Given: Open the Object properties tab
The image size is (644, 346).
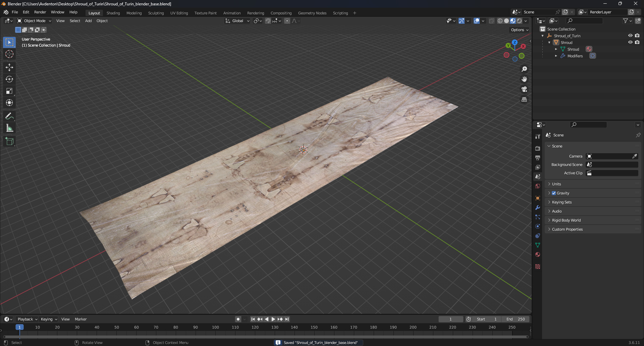Looking at the screenshot, I should [x=538, y=198].
